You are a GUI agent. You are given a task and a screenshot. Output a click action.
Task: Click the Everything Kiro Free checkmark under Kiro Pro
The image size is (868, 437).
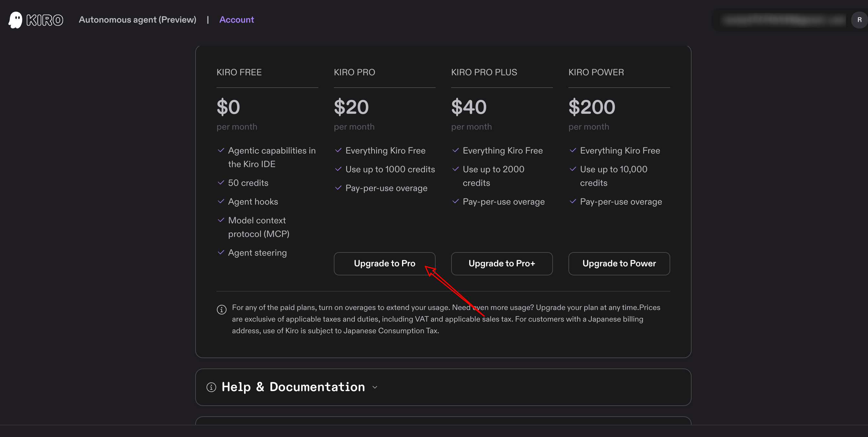tap(338, 150)
